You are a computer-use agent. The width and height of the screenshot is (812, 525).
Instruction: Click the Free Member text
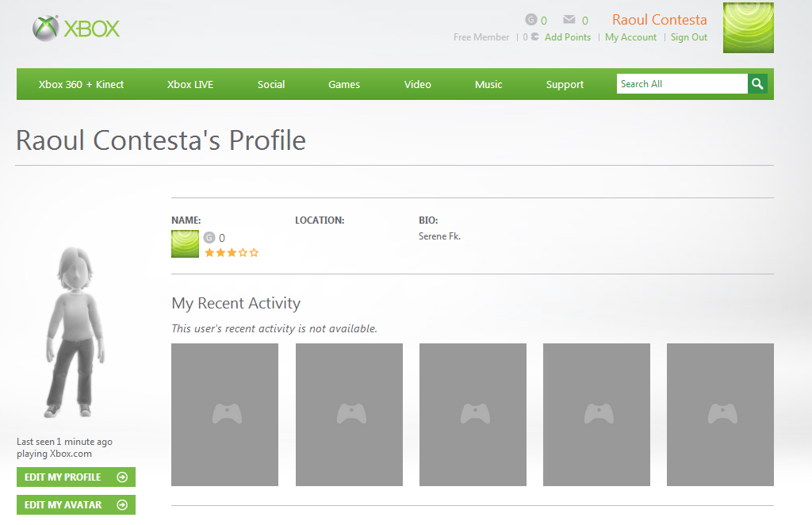pyautogui.click(x=481, y=37)
